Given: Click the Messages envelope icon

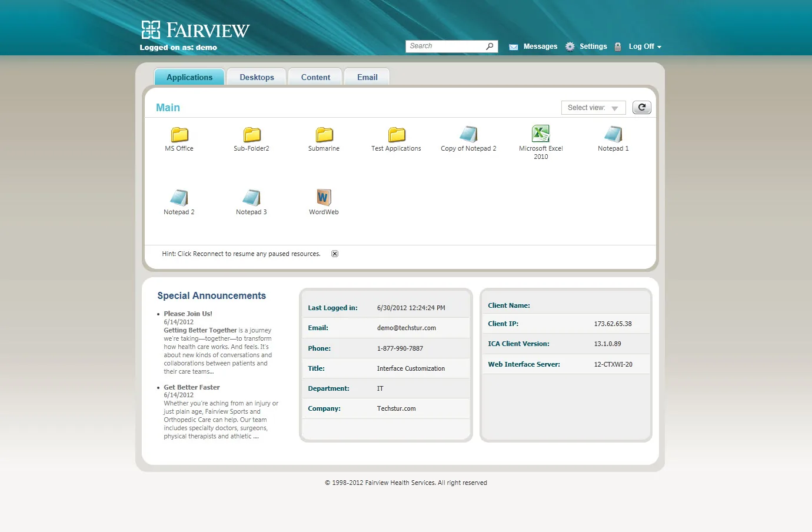Looking at the screenshot, I should (x=514, y=47).
